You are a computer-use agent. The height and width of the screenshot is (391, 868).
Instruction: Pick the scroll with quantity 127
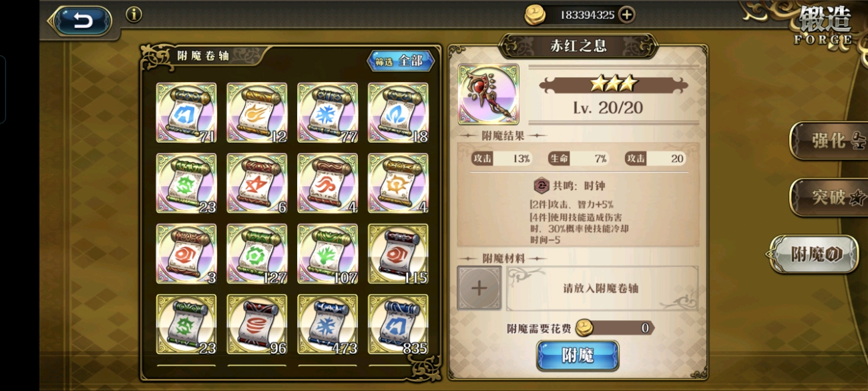click(x=257, y=254)
